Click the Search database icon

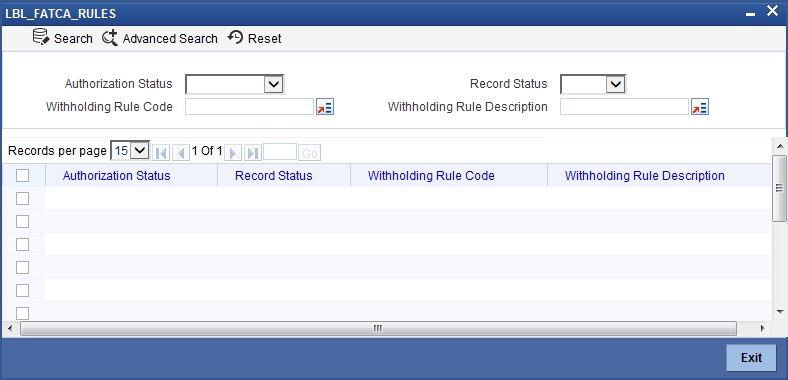(x=41, y=37)
